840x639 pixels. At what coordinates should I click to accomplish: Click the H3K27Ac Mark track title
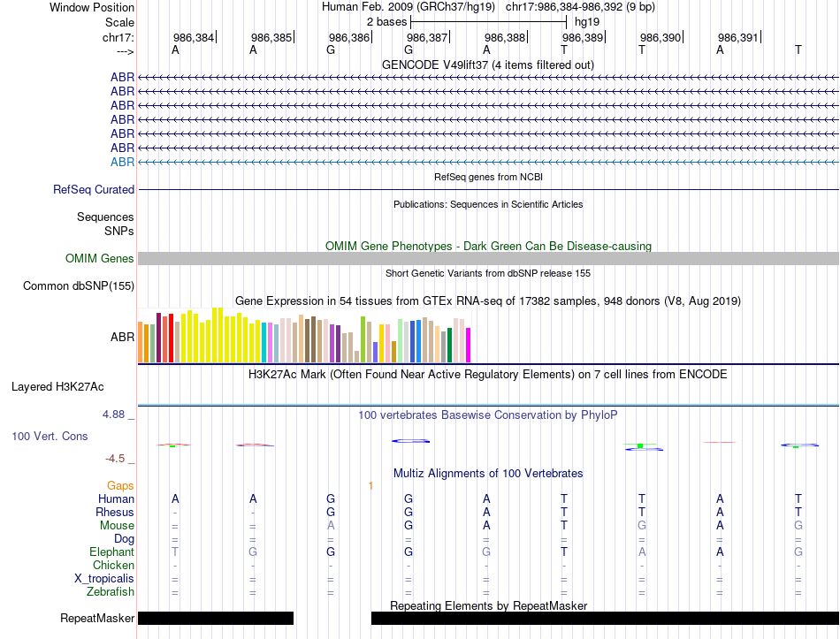[x=488, y=374]
